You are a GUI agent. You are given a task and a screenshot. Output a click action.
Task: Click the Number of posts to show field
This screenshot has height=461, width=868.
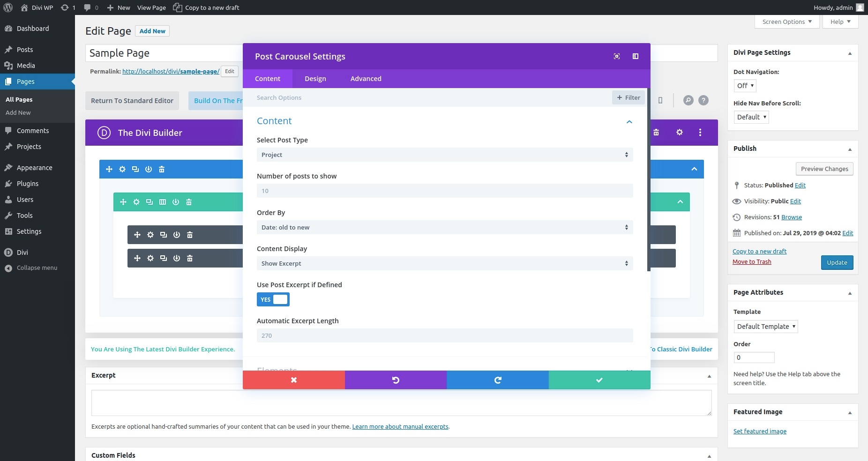[444, 191]
